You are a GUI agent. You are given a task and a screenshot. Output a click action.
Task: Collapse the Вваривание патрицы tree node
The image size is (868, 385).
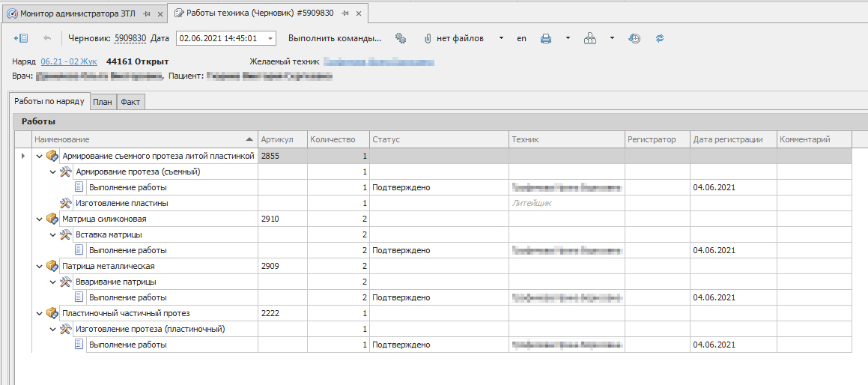point(52,282)
